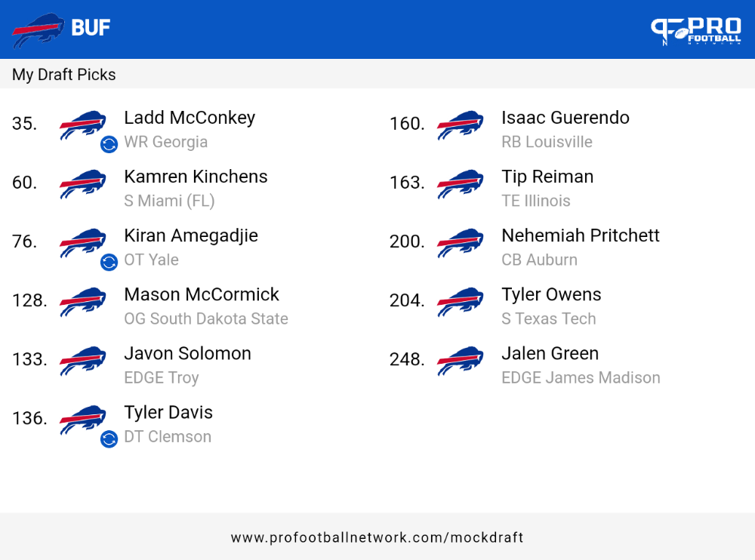Click the Pro Football Network logo
Viewport: 755px width, 560px height.
tap(696, 31)
